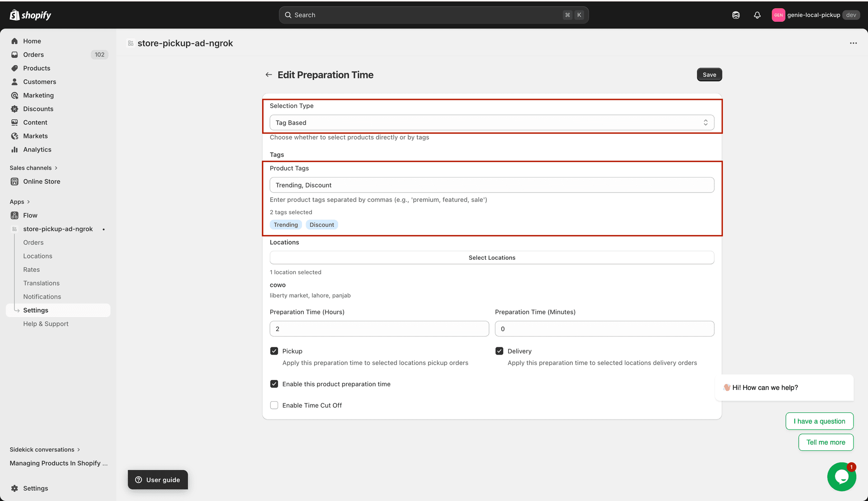This screenshot has width=868, height=501.
Task: Uncheck the Pickup checkbox
Action: [274, 351]
